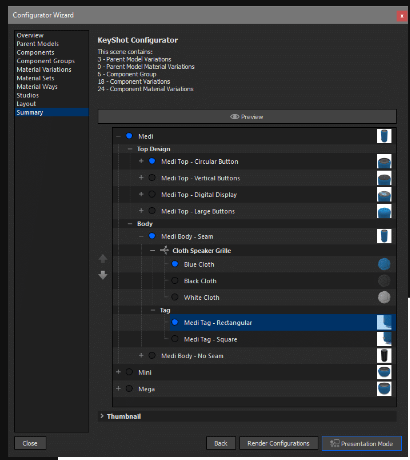
Task: Click the Medi Tag - Rectangular thumbnail
Action: coord(384,323)
